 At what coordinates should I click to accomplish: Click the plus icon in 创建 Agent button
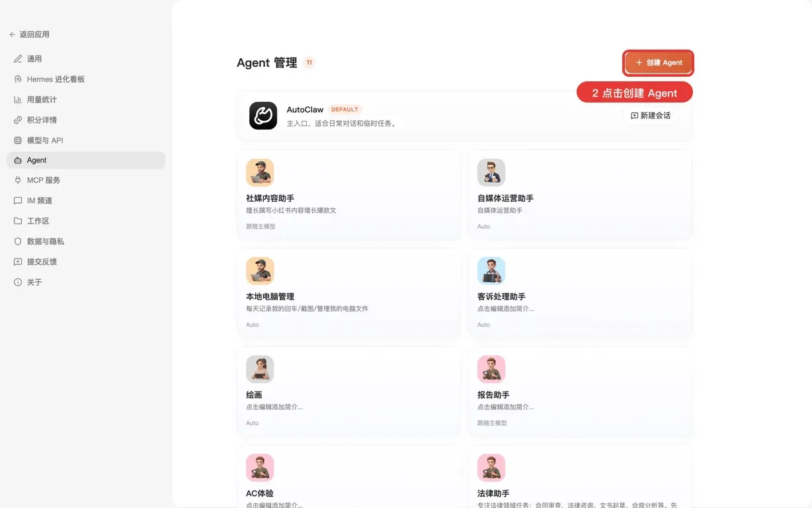click(639, 63)
